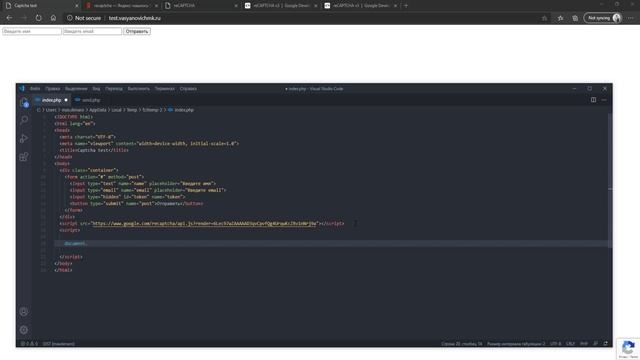The image size is (640, 360).
Task: Click the title Captcha test line in code
Action: pyautogui.click(x=94, y=150)
